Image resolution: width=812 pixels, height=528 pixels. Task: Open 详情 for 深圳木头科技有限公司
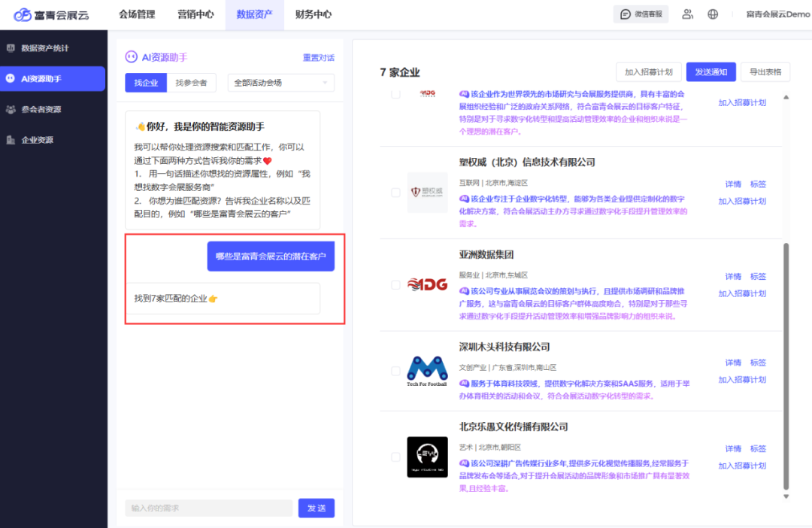pyautogui.click(x=733, y=363)
